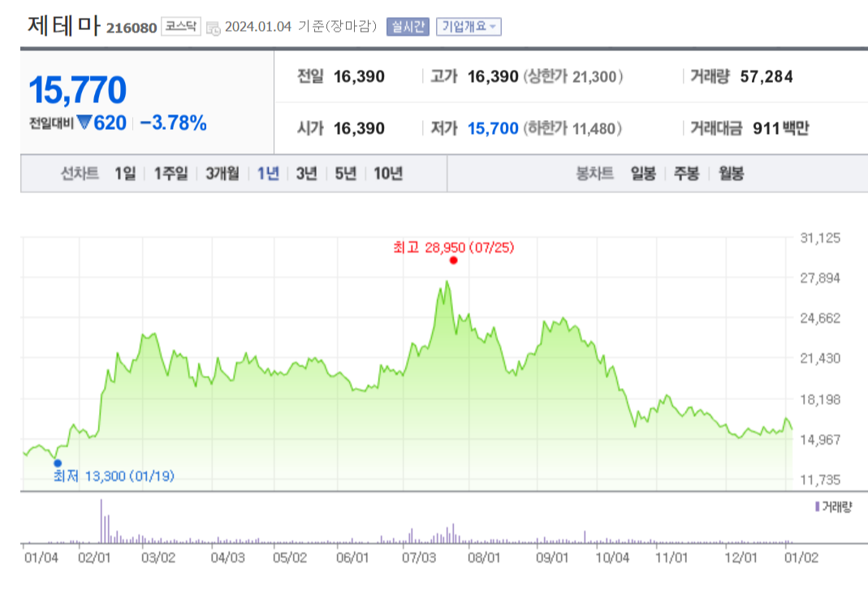Click the 최저 13,300 (01/19) label
This screenshot has height=590, width=868.
114,476
